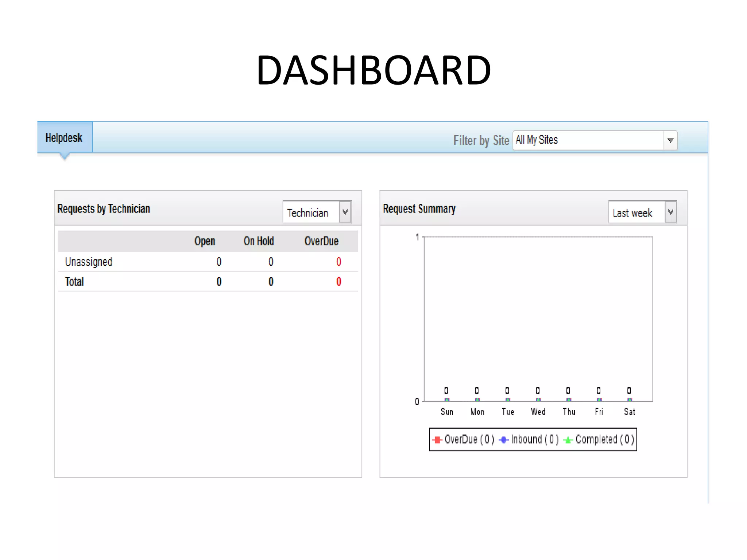
Task: Click the Requests by Technician heading
Action: 104,209
